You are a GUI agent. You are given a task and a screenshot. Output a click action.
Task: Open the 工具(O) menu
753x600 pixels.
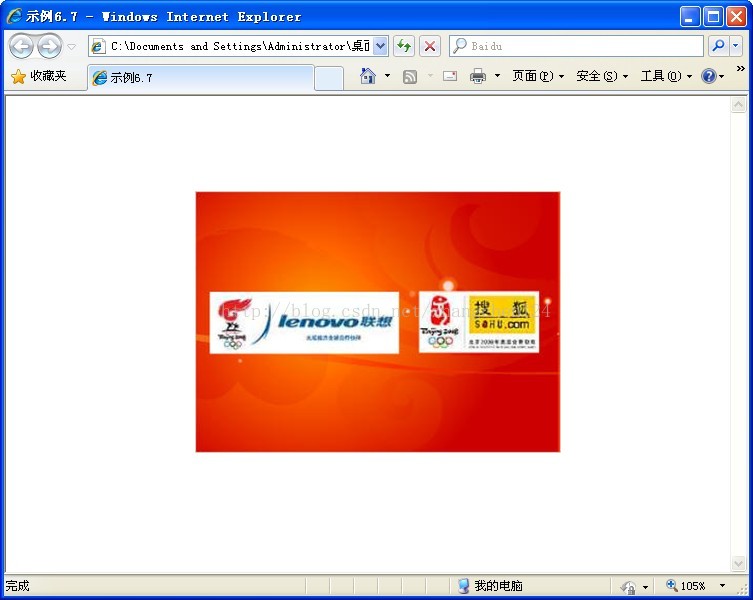666,76
